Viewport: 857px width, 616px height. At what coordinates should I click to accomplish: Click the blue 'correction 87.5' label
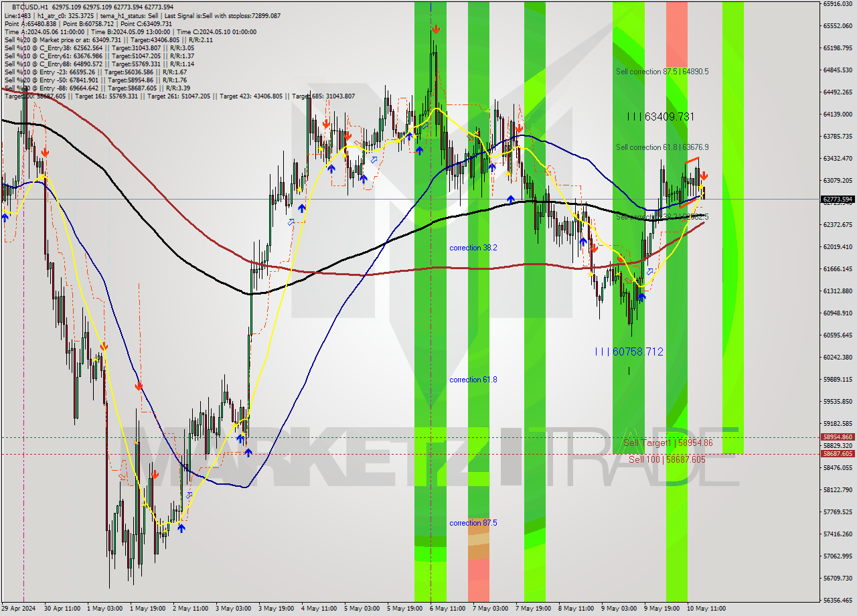473,523
